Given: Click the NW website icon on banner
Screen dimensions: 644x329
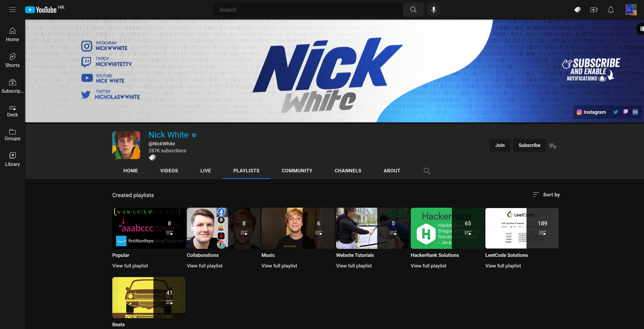Looking at the screenshot, I should [635, 112].
